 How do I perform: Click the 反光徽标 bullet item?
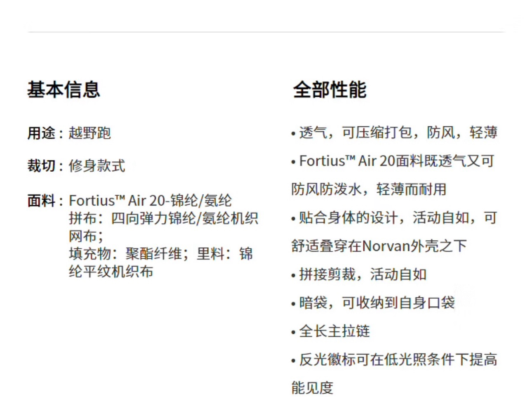tap(394, 360)
